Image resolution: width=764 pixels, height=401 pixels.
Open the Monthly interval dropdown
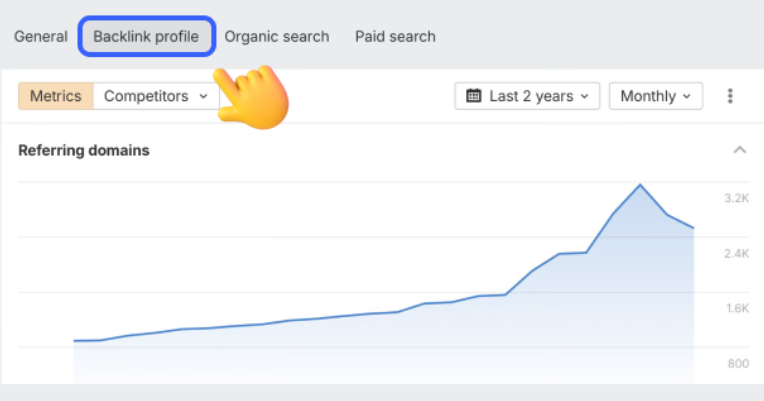point(656,96)
